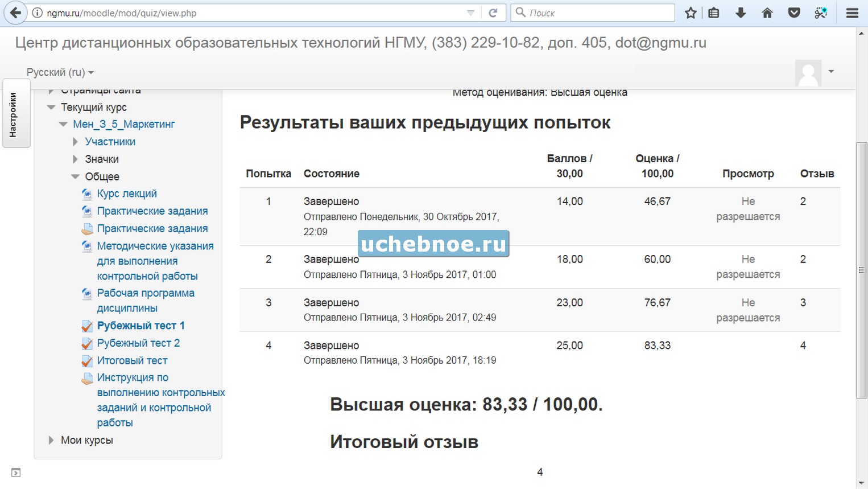Click Мои курсы tree item

87,440
